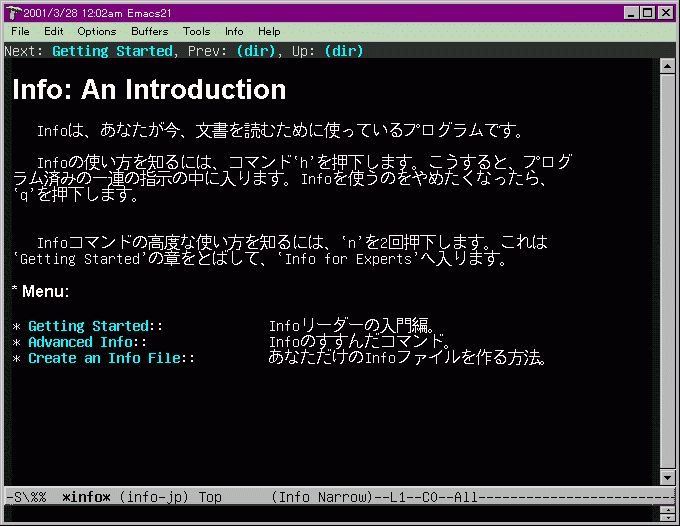Close the Emacs21 window

tap(666, 13)
